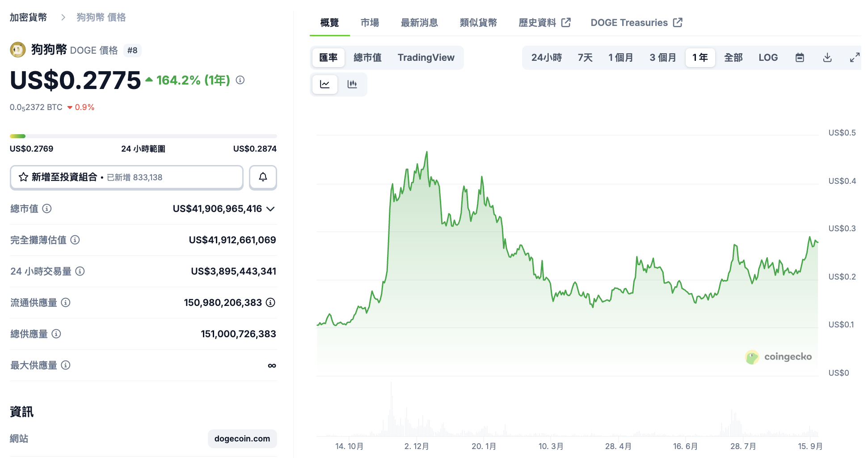This screenshot has width=868, height=458.
Task: Click the CoinGecko watermark logo on chart
Action: (779, 357)
